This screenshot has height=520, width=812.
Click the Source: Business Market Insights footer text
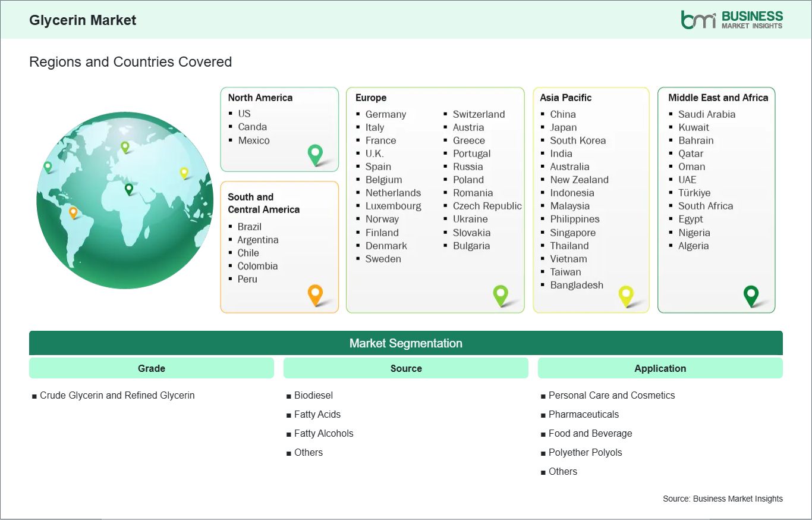tap(723, 499)
